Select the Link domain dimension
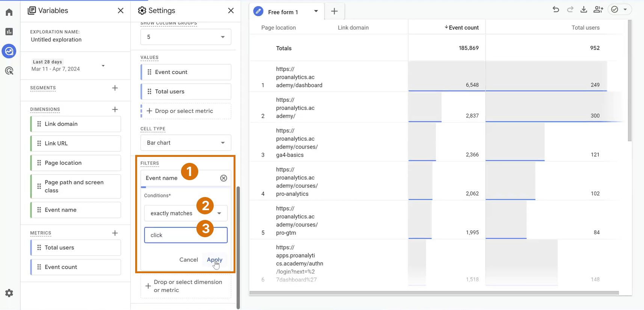 (76, 124)
